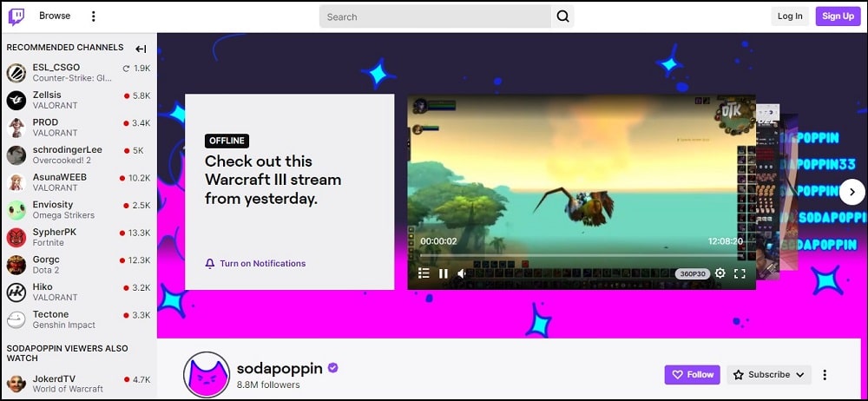This screenshot has height=401, width=868.
Task: Click 13.3K viewer count for SypherPK
Action: [x=140, y=233]
